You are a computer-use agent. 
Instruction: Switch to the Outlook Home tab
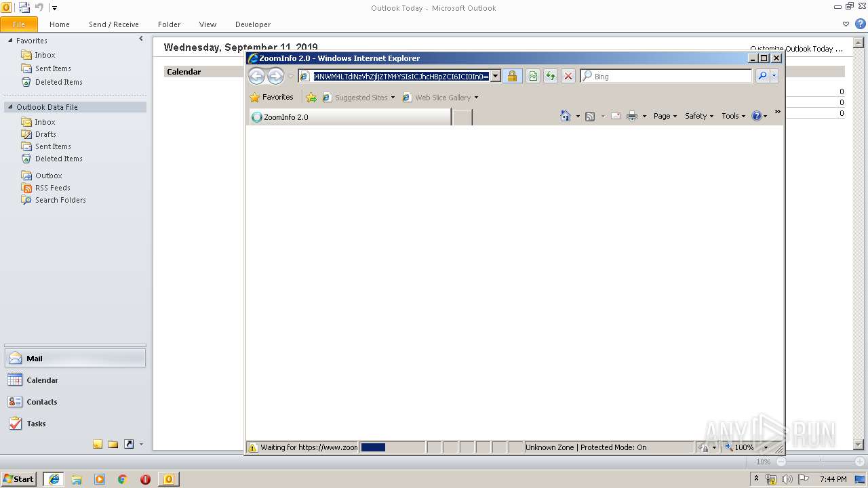pos(60,24)
